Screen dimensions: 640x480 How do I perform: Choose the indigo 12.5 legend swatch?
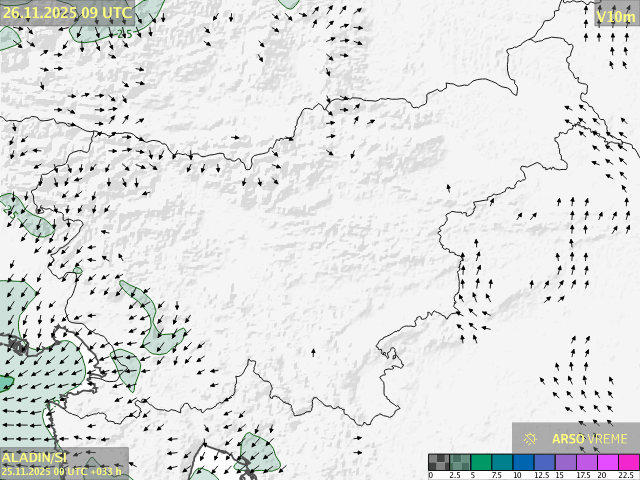point(543,462)
